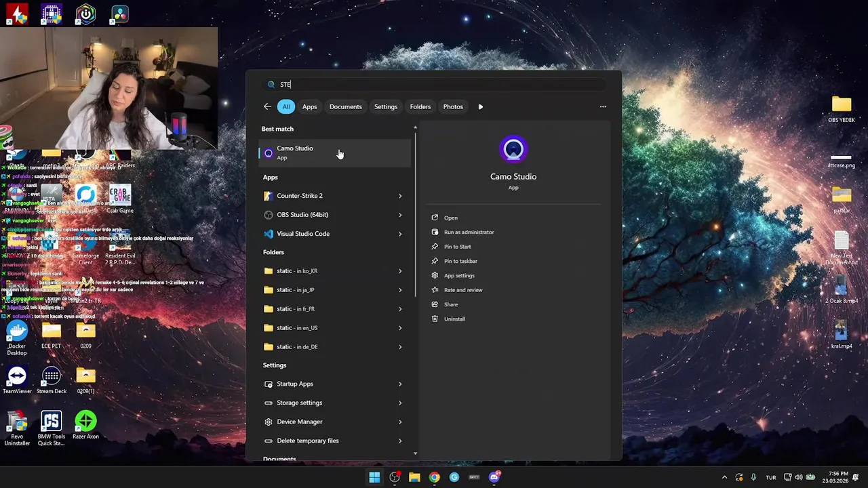868x488 pixels.
Task: Switch to the Documents search filter
Action: point(346,106)
